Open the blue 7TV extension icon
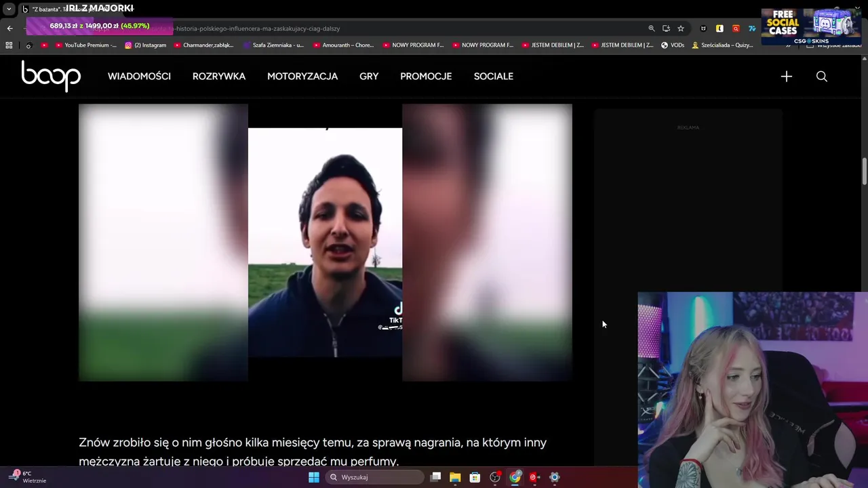This screenshot has width=868, height=488. [x=752, y=28]
